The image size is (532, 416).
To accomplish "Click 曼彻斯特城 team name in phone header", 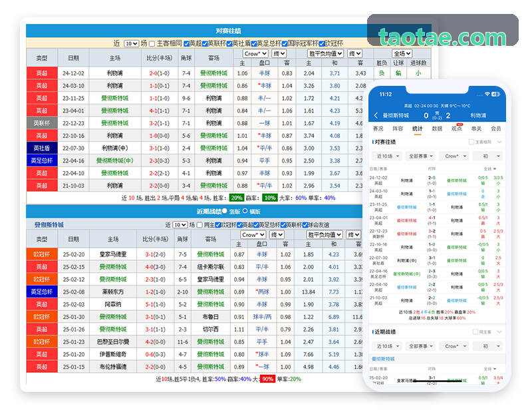I will click(x=396, y=115).
